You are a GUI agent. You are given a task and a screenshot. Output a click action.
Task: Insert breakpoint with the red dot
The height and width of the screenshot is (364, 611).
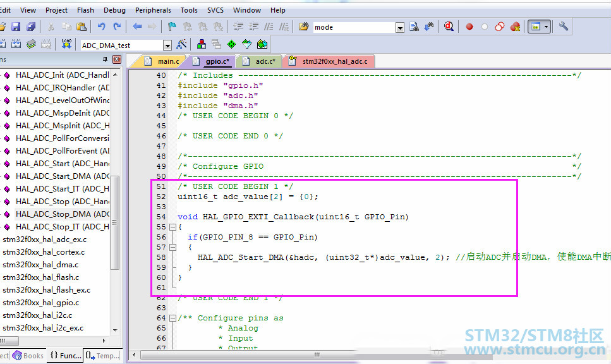pyautogui.click(x=469, y=27)
